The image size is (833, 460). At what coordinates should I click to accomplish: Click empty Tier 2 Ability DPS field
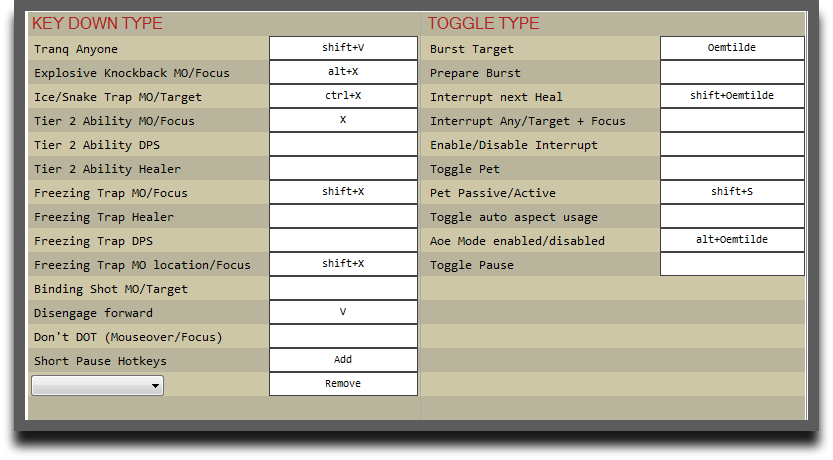pyautogui.click(x=343, y=144)
